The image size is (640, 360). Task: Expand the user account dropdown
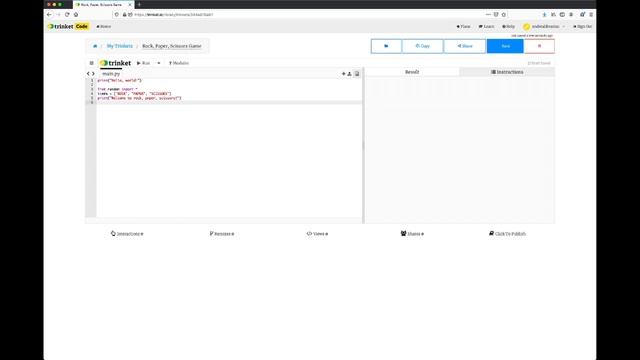coord(545,27)
